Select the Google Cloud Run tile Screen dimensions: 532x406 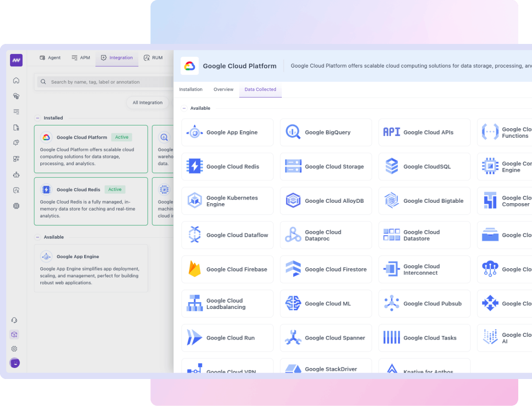coord(227,338)
